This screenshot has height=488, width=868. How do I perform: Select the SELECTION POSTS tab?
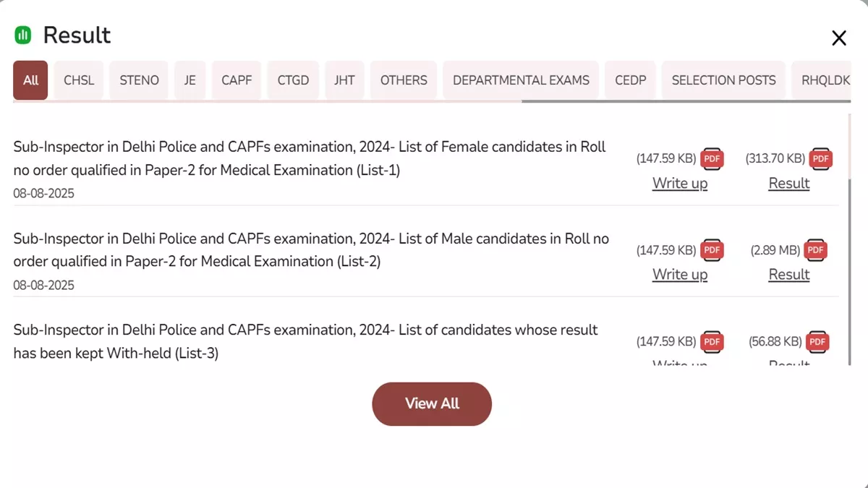[x=723, y=80]
